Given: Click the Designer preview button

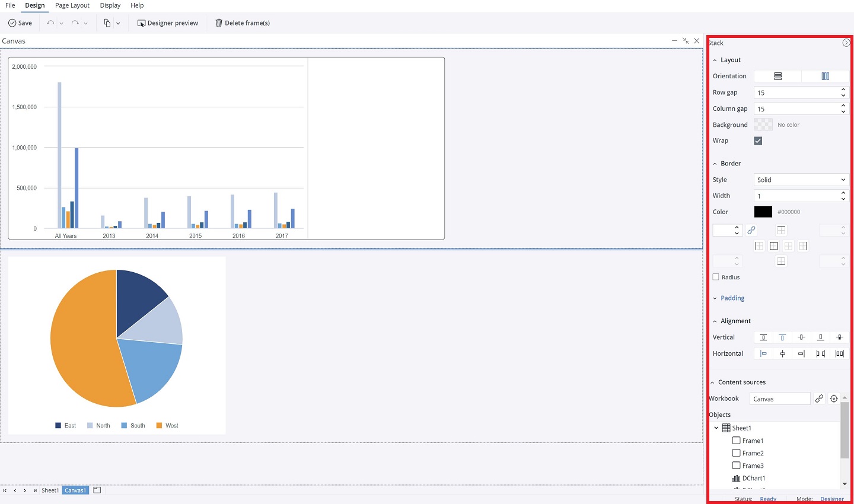Looking at the screenshot, I should tap(168, 23).
